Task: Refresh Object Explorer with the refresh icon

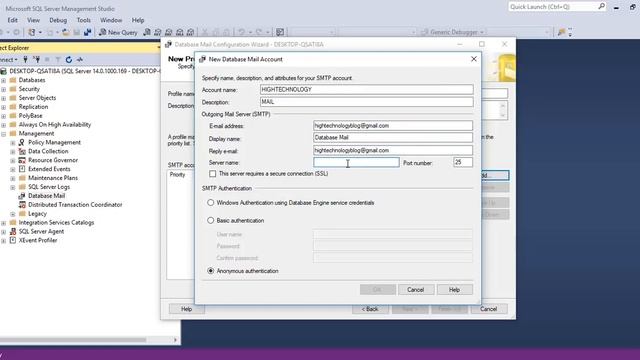Action: click(x=69, y=60)
